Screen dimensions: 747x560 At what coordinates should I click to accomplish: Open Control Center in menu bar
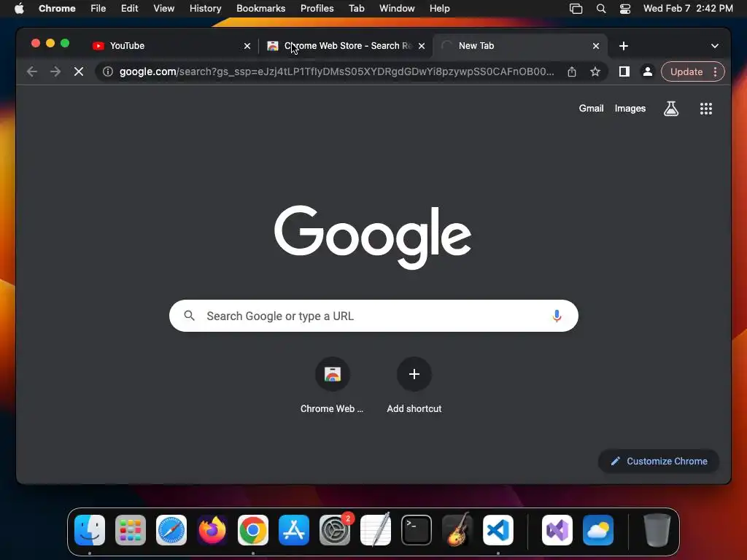tap(625, 8)
